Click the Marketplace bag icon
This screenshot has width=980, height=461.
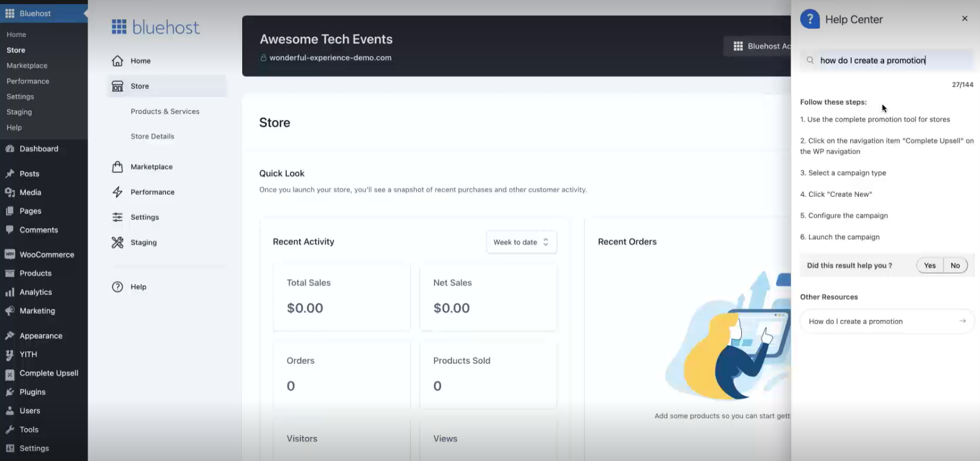118,167
